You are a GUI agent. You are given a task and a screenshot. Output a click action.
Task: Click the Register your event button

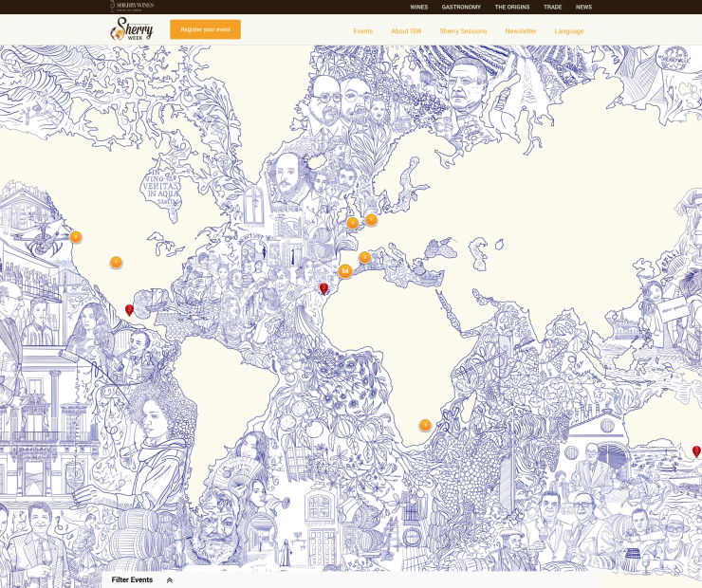click(205, 29)
